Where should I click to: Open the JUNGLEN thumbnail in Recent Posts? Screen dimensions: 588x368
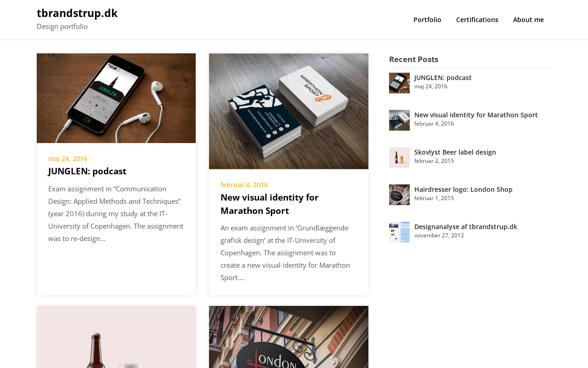pos(399,83)
